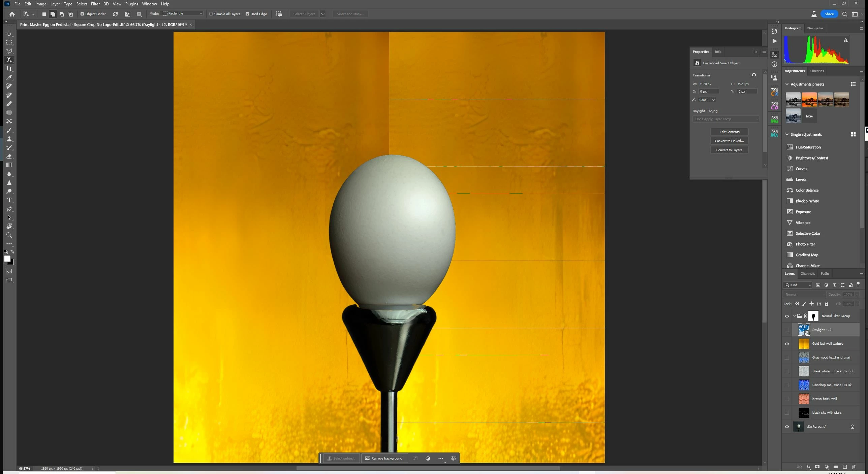Select the Zoom tool
Screen dimensions: 868x474
9,235
